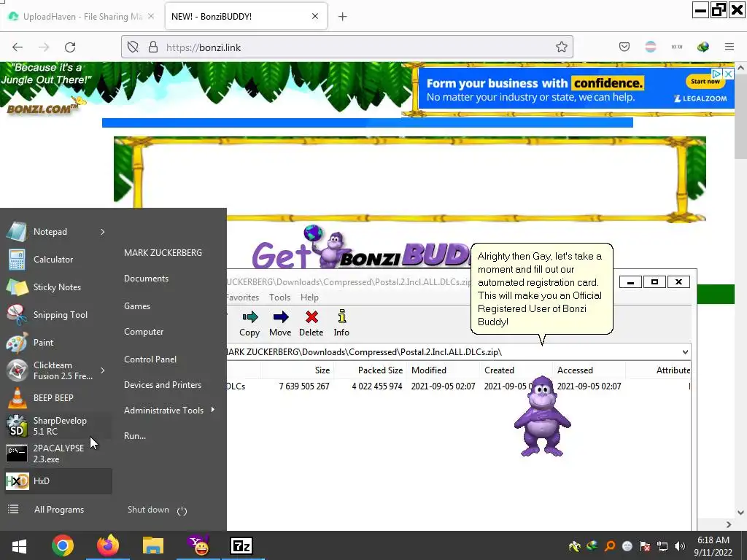Close the UploadHaven tab
This screenshot has width=747, height=560.
[150, 16]
